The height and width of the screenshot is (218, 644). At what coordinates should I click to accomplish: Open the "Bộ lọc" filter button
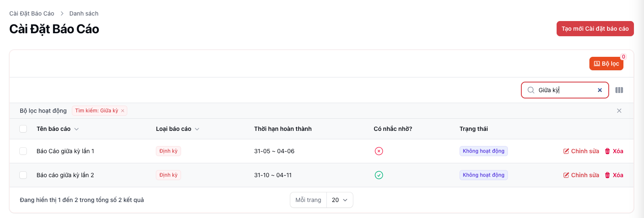click(606, 64)
